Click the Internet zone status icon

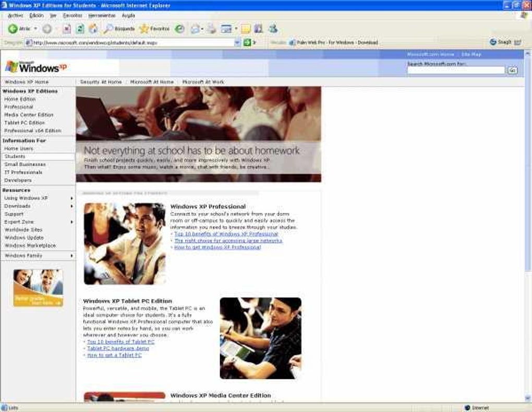coord(467,408)
